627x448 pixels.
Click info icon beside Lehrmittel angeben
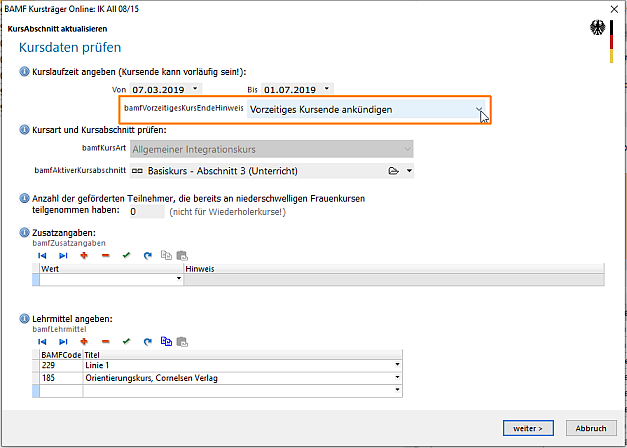click(x=24, y=319)
